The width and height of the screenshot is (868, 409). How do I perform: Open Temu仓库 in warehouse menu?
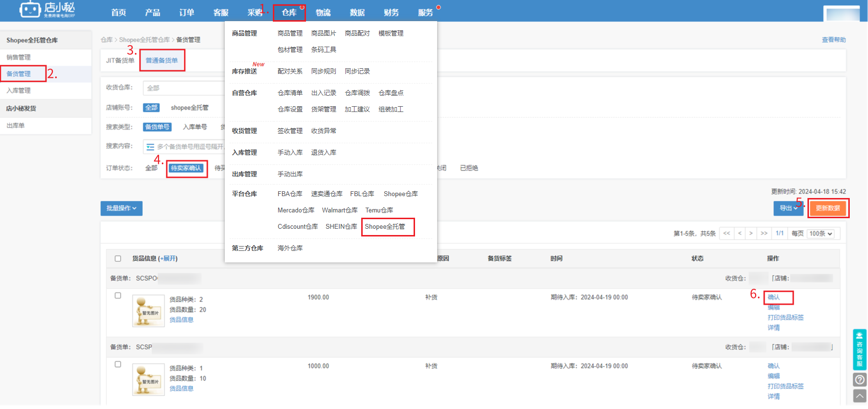pos(379,210)
